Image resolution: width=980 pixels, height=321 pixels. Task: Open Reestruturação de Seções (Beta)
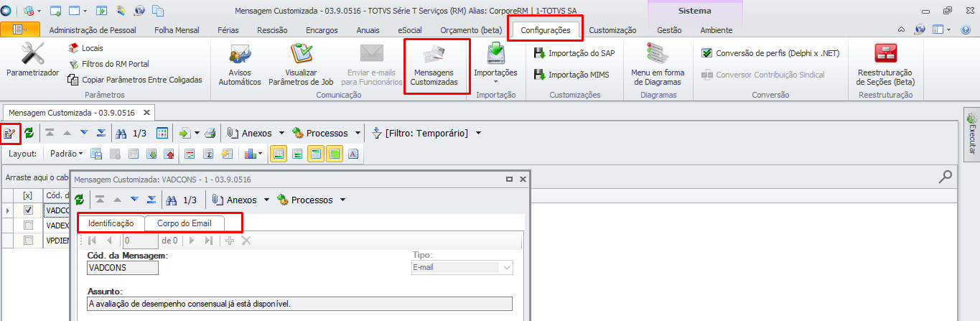885,65
